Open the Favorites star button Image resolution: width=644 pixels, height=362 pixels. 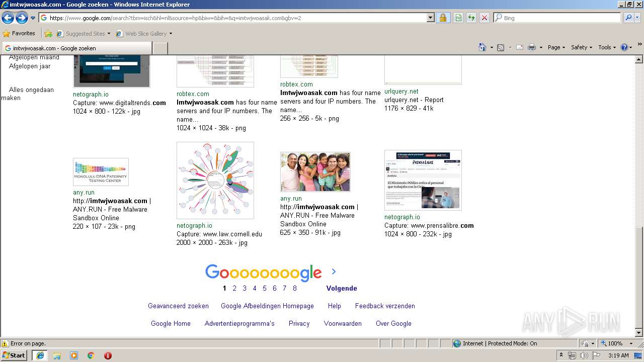point(19,34)
